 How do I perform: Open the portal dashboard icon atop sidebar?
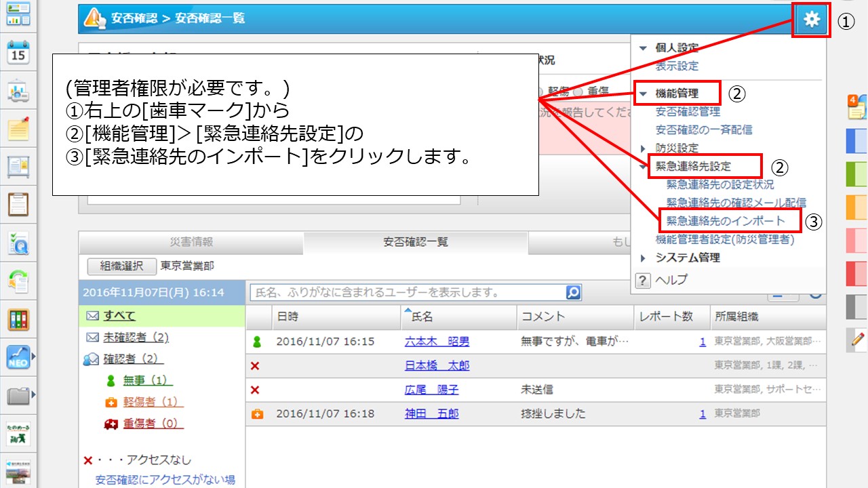click(18, 14)
